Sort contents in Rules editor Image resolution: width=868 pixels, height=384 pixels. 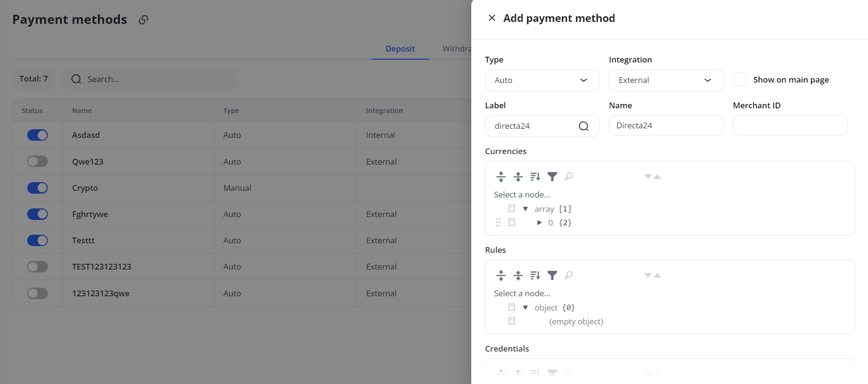point(535,275)
